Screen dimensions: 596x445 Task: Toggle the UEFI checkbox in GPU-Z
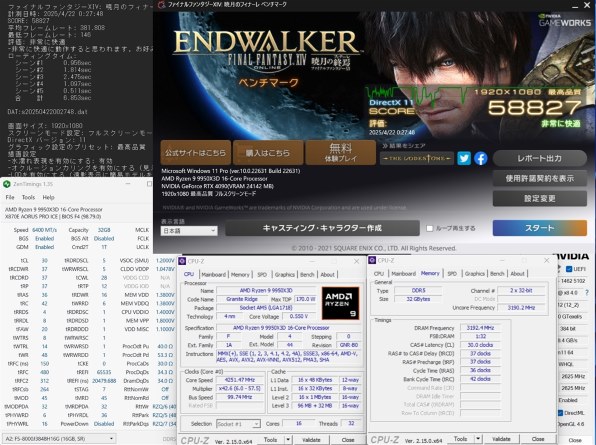point(569,269)
